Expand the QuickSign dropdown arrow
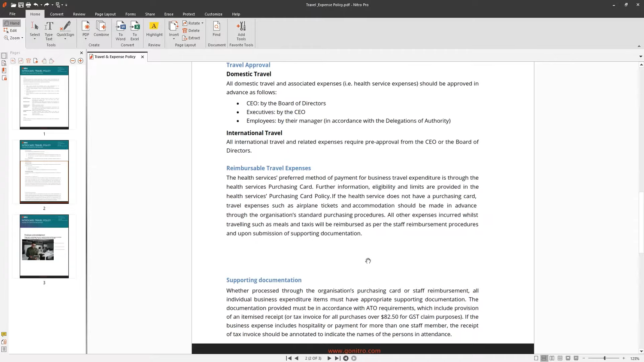644x362 pixels. tap(65, 39)
